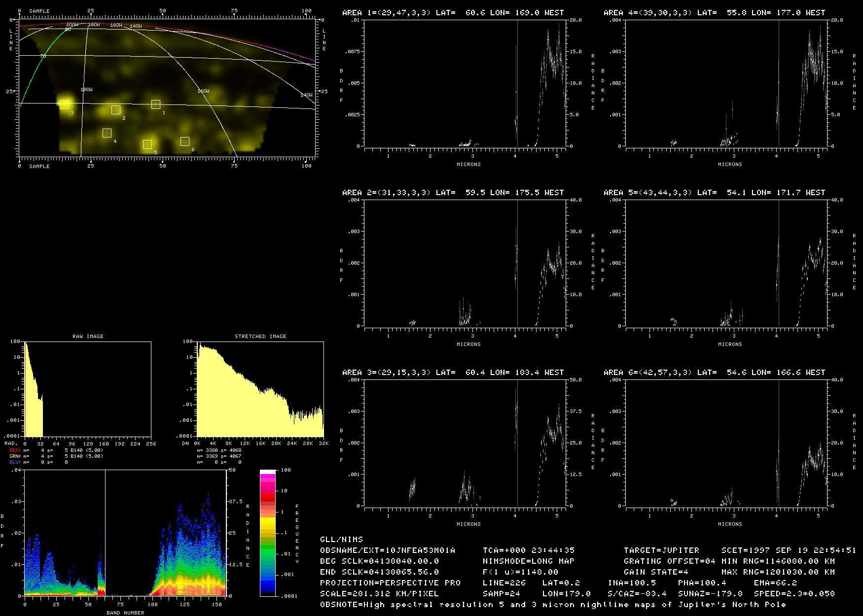Select the area 6 square on the map
Image resolution: width=863 pixels, height=616 pixels.
[184, 141]
